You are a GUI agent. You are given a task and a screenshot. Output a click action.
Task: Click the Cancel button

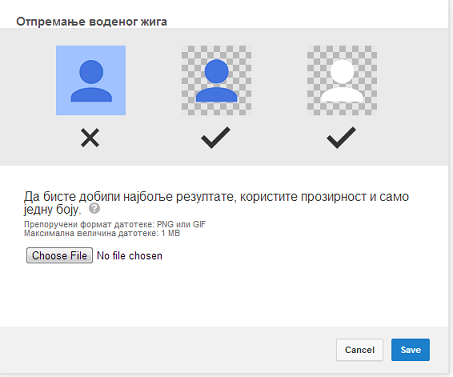(x=360, y=350)
